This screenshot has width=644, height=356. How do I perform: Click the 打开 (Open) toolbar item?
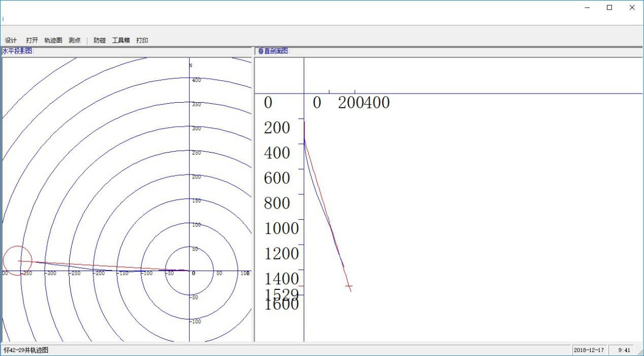(32, 40)
